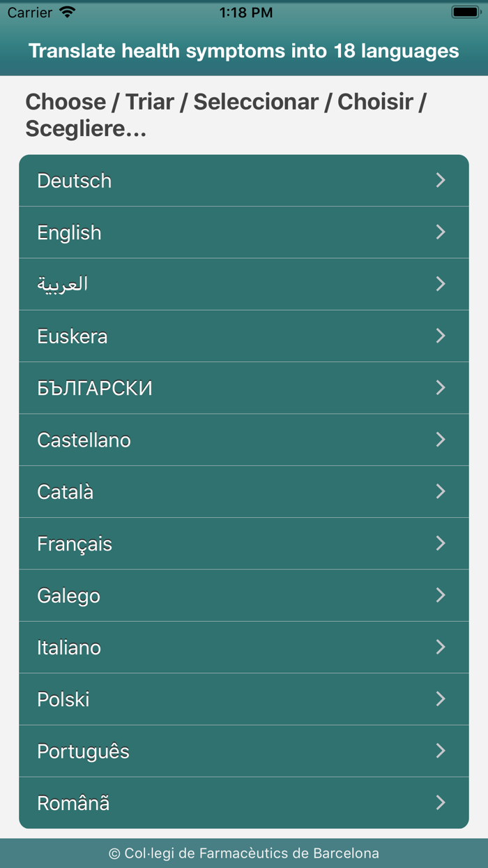The height and width of the screenshot is (868, 488).
Task: Click the arrow icon for Italiano
Action: click(x=441, y=647)
